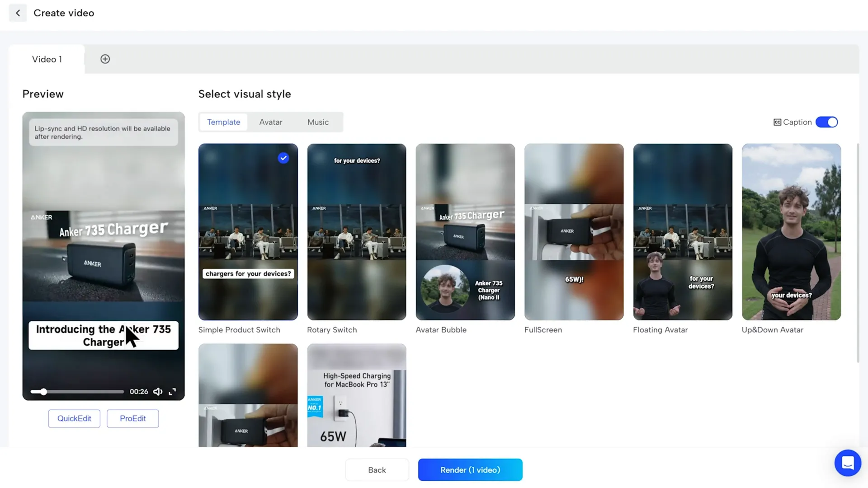Screen dimensions: 868x488
Task: Select the Video 1 tab
Action: tap(47, 59)
